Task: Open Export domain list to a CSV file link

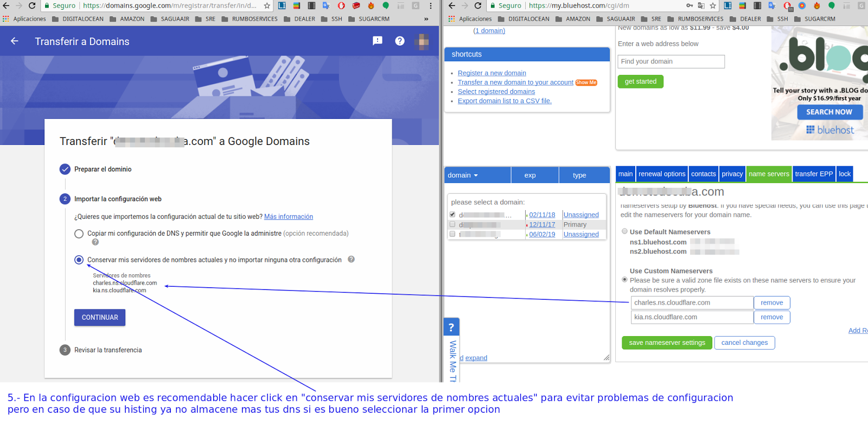Action: (x=505, y=101)
